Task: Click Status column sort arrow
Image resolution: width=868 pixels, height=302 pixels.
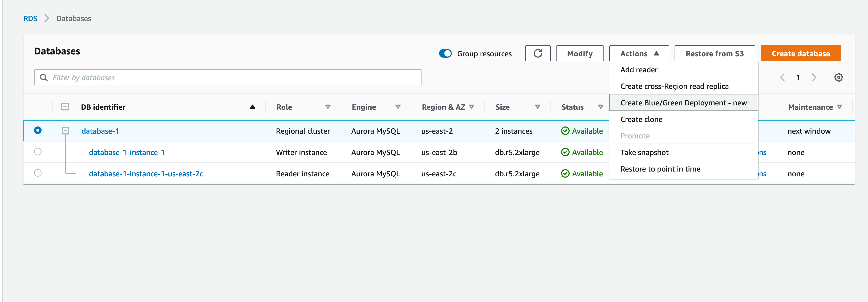Action: coord(600,107)
